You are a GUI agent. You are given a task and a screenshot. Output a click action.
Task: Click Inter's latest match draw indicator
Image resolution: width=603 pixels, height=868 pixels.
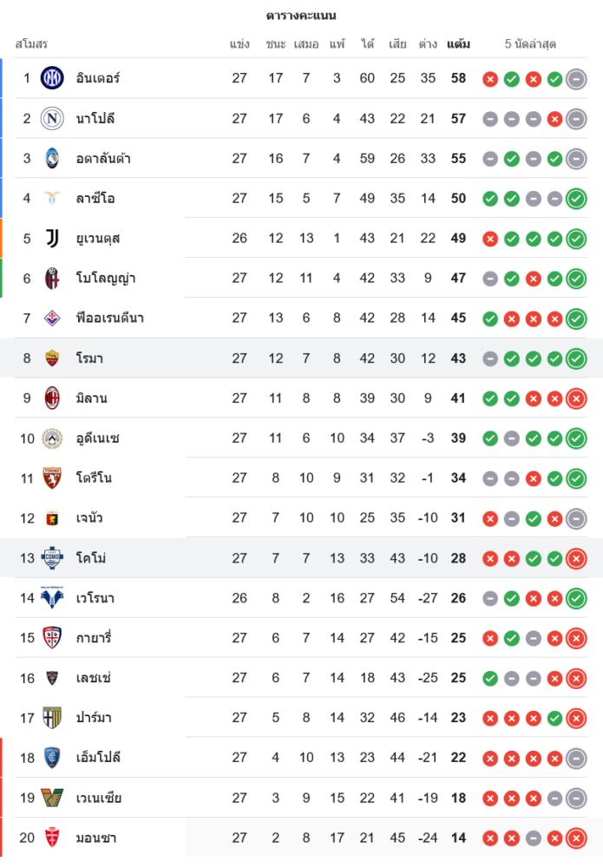point(576,79)
